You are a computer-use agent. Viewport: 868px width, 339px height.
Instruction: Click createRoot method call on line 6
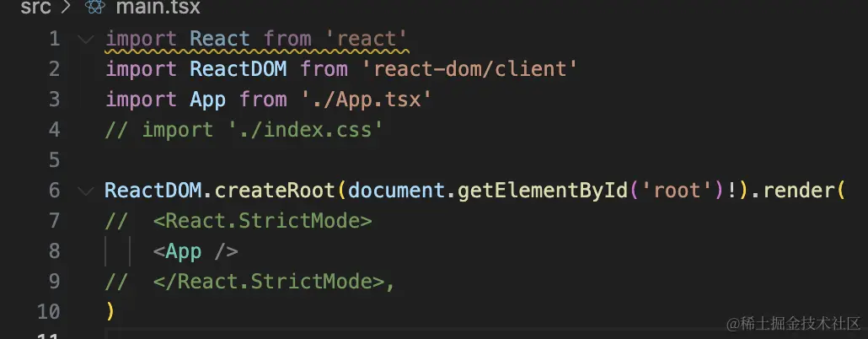click(x=275, y=191)
